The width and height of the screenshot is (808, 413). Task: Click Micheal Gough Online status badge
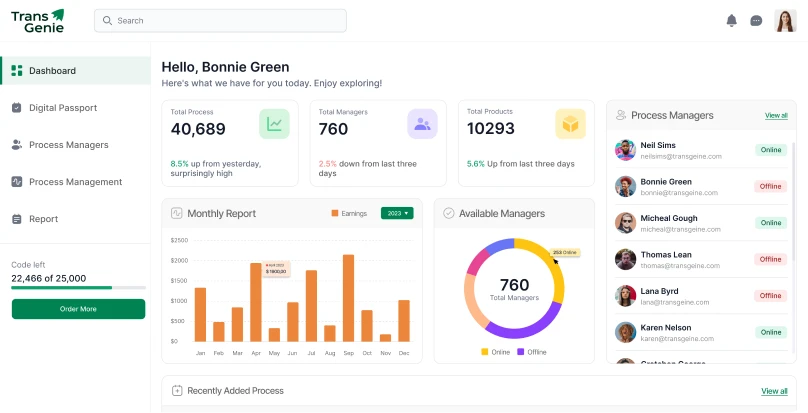pyautogui.click(x=771, y=223)
